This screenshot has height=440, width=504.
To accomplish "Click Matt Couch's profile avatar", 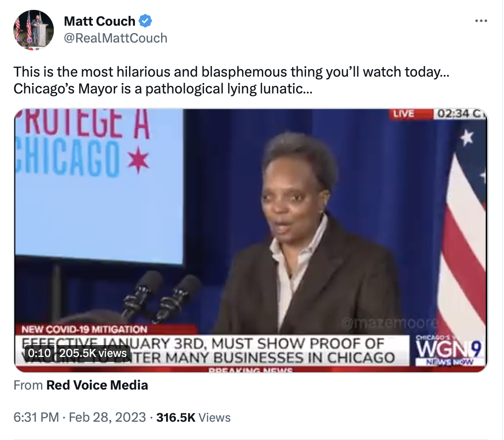I will coord(34,30).
